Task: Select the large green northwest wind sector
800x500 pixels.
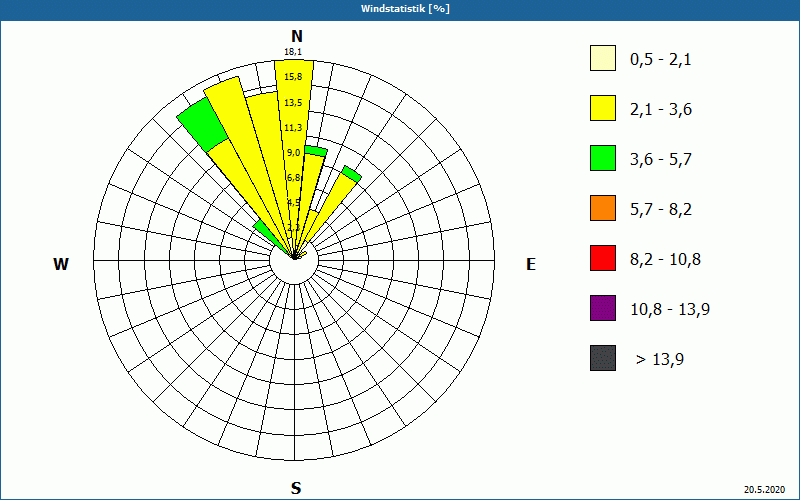Action: [x=203, y=124]
